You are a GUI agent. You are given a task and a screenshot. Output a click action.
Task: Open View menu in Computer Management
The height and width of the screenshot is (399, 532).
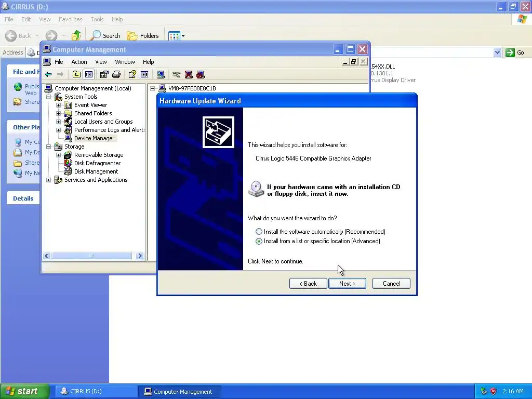101,62
